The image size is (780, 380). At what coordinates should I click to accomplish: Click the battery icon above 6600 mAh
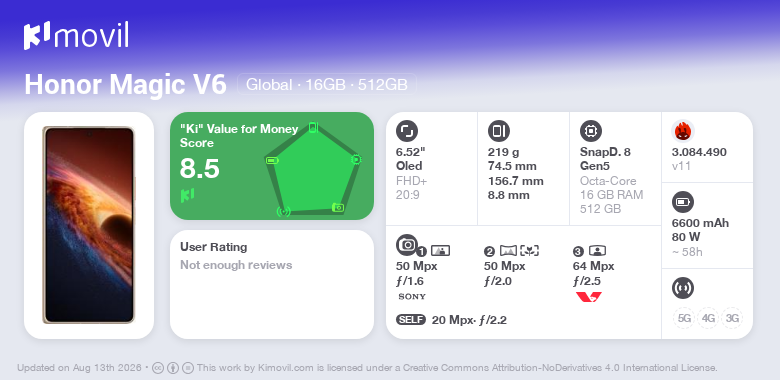pyautogui.click(x=683, y=202)
